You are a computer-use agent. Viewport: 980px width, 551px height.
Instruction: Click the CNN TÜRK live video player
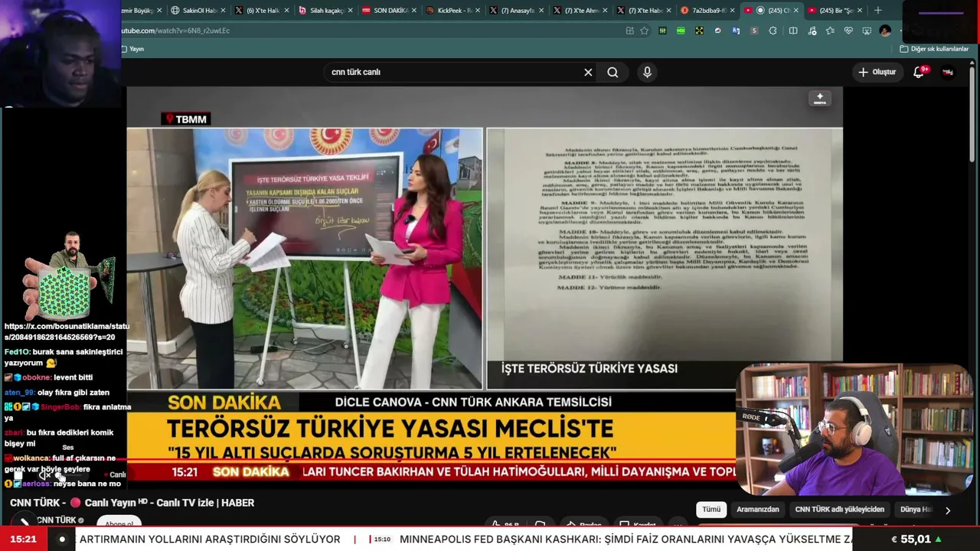pyautogui.click(x=485, y=283)
